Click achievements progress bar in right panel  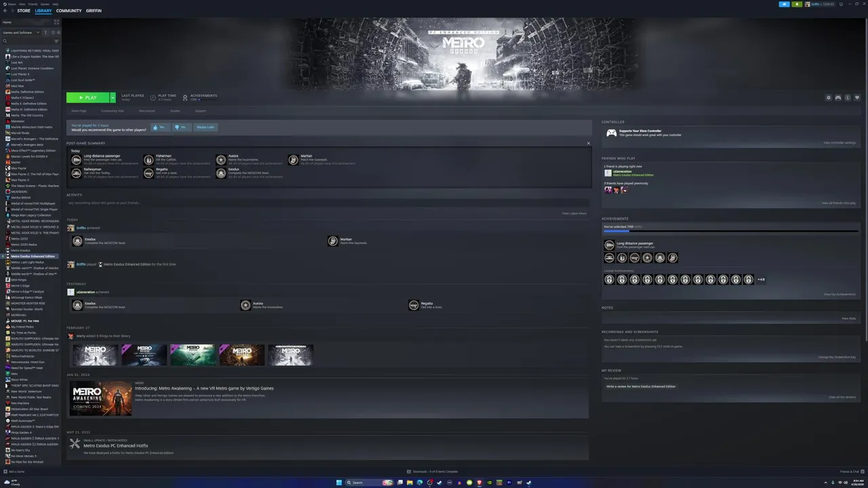click(730, 231)
